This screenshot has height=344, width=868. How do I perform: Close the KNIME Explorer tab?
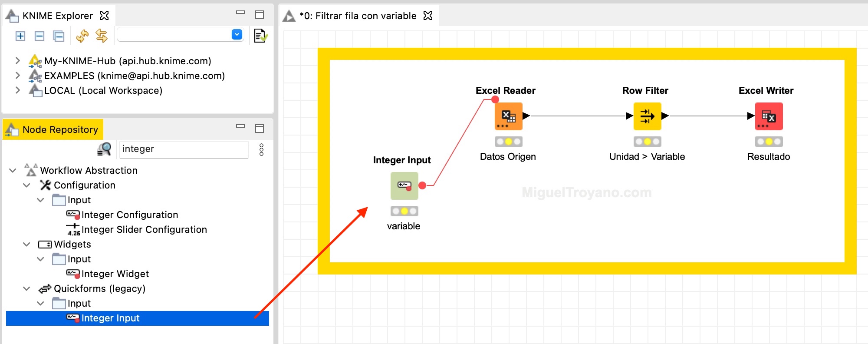coord(104,16)
